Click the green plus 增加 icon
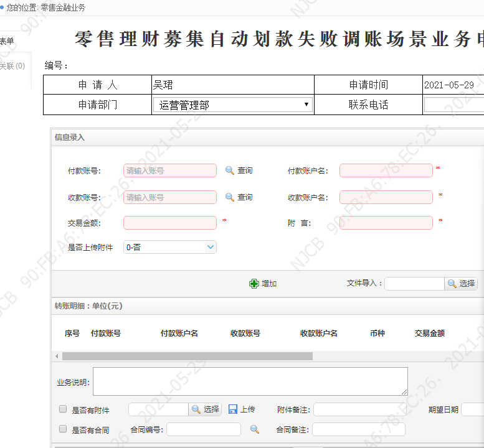The width and height of the screenshot is (484, 448). coord(254,284)
